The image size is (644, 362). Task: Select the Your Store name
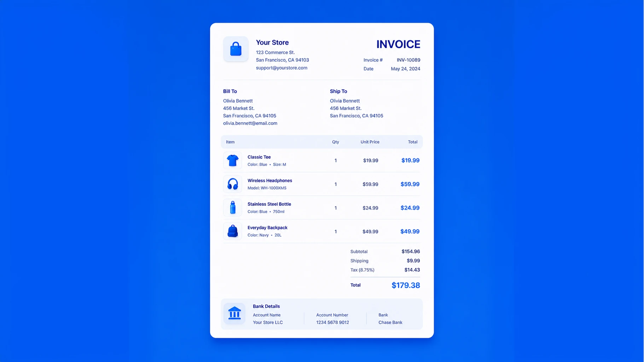pos(272,42)
